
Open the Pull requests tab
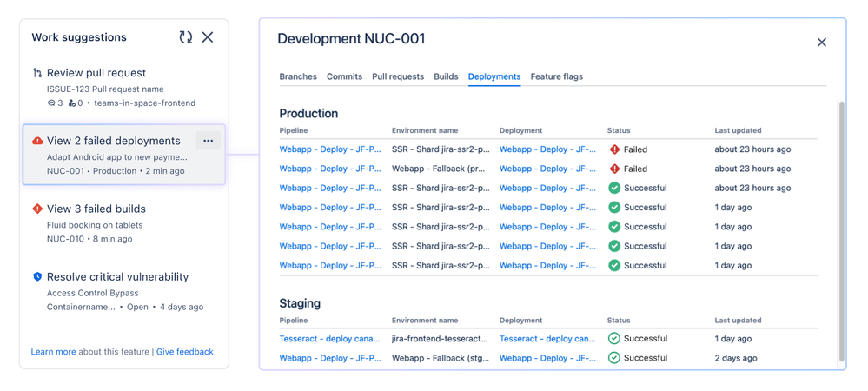tap(398, 76)
